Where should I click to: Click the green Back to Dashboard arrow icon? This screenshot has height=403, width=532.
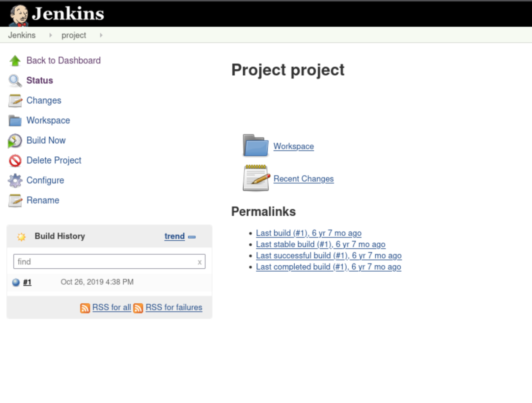coord(15,61)
